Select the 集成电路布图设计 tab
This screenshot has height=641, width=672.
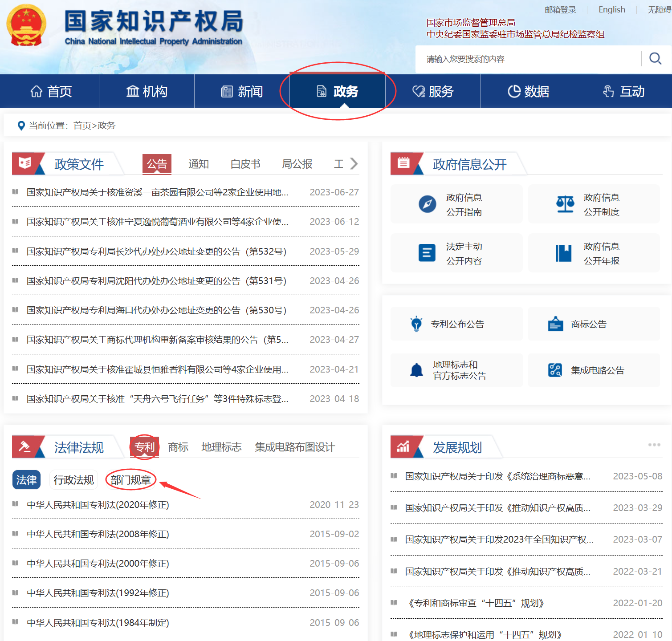pos(294,447)
